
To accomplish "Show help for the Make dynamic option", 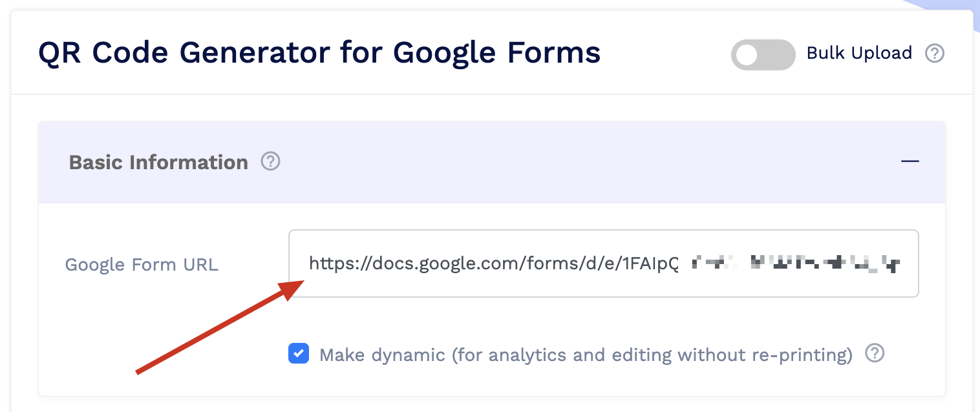I will 875,353.
